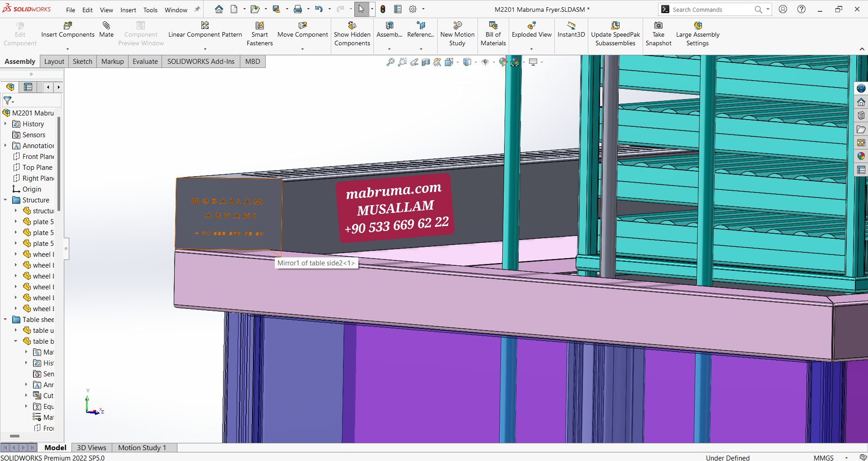This screenshot has width=868, height=461.
Task: Save the assembly
Action: coord(277,9)
